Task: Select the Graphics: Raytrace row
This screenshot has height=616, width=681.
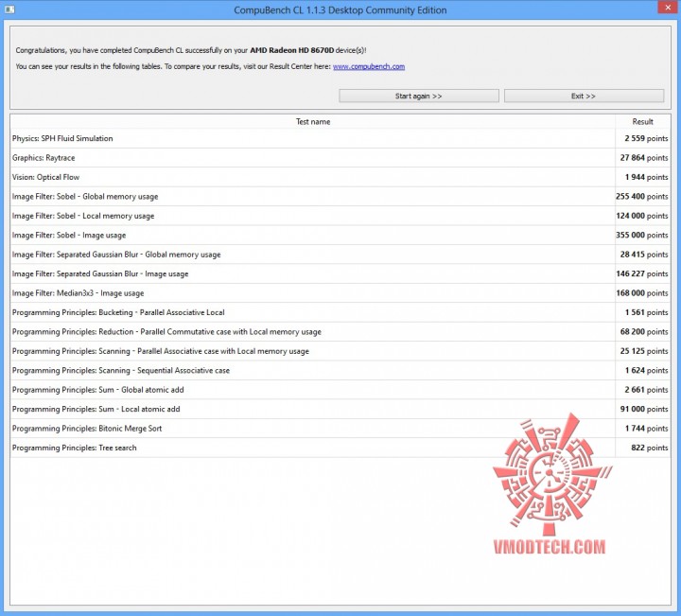Action: pos(340,158)
